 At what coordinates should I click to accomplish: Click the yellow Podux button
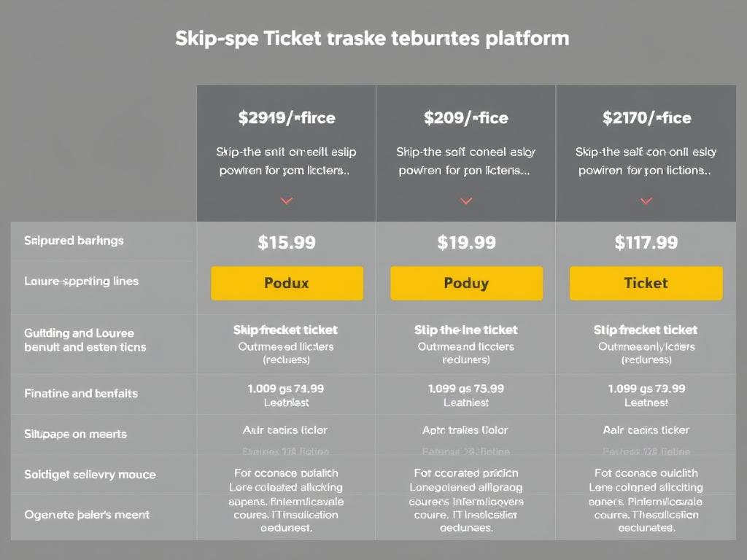(287, 283)
